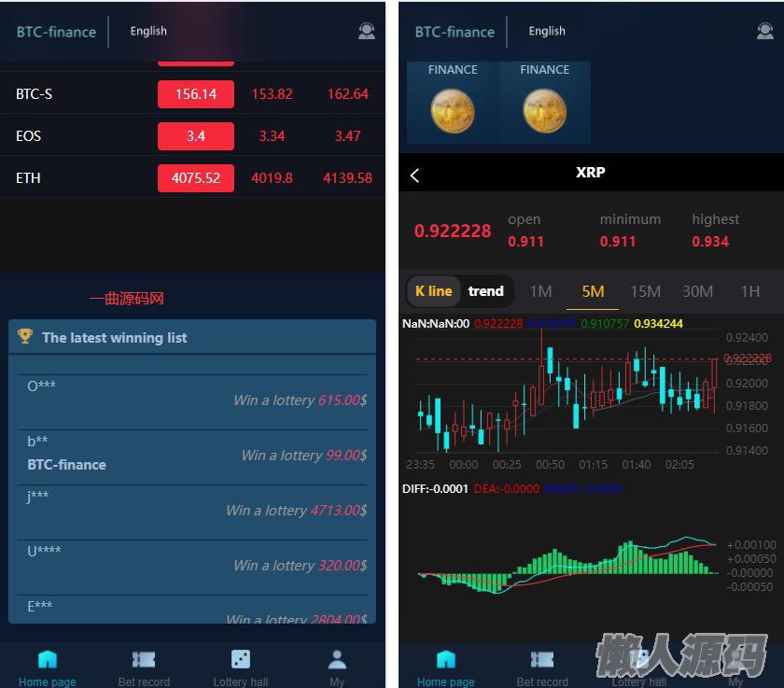Select 1M chart interval tab

(x=540, y=291)
